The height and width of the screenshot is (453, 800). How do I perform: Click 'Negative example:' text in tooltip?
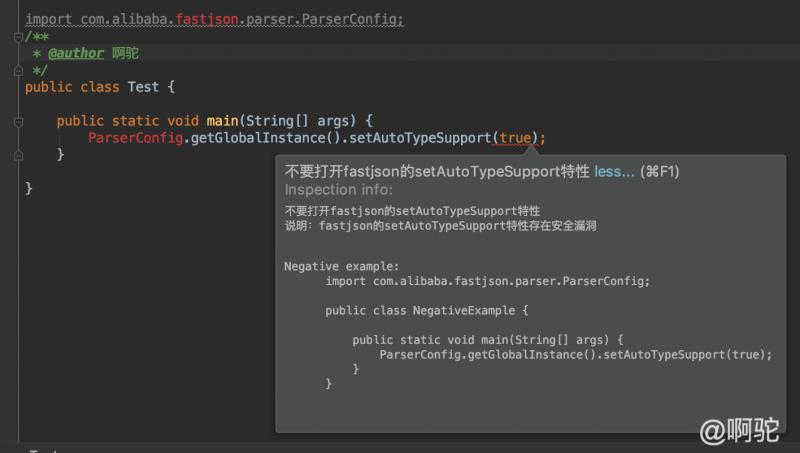342,266
